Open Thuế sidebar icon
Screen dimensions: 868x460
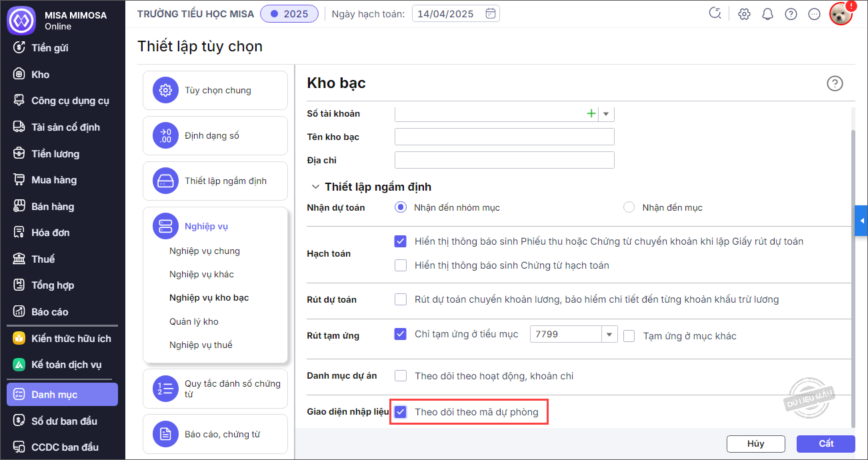click(x=19, y=259)
